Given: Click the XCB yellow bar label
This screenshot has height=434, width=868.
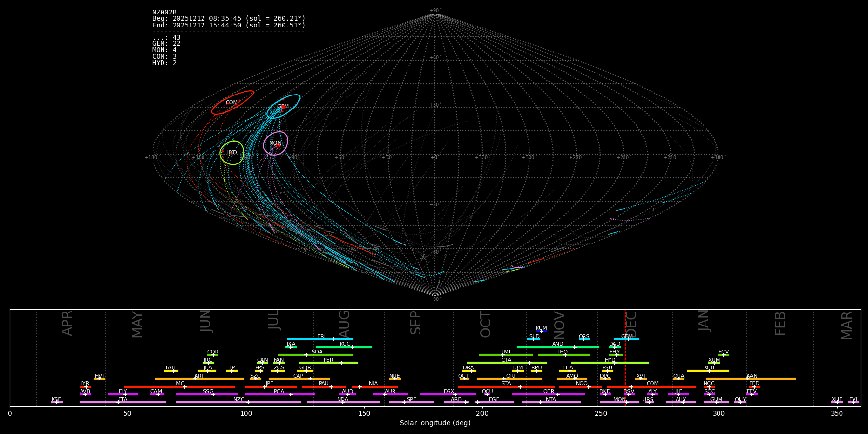Looking at the screenshot, I should tap(709, 368).
